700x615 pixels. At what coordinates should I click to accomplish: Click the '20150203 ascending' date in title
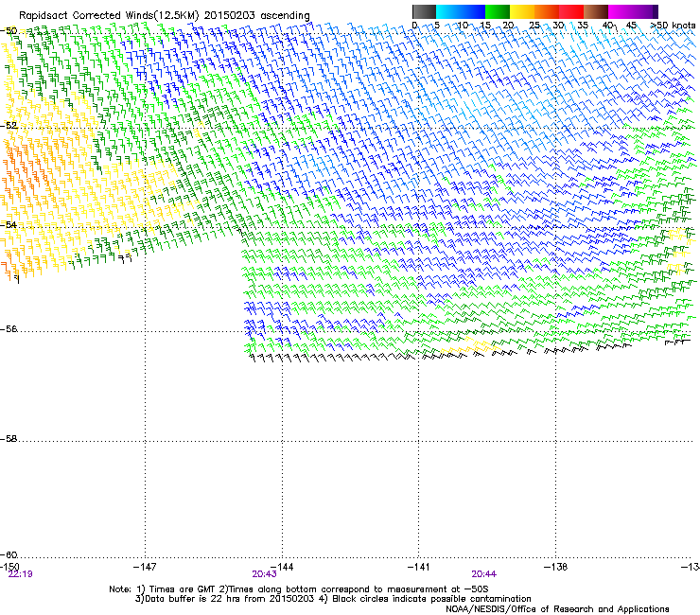[x=256, y=16]
